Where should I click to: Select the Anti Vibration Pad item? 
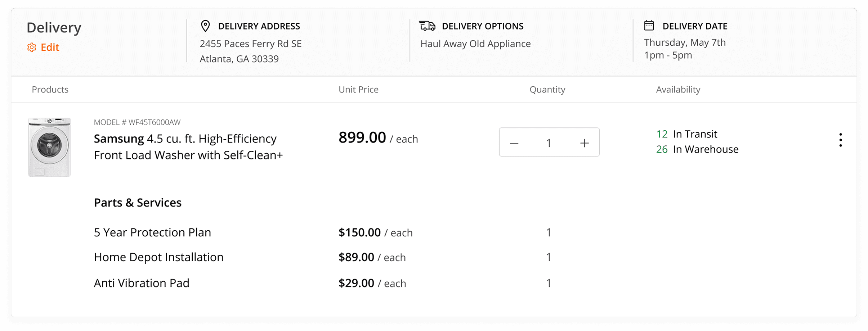142,283
